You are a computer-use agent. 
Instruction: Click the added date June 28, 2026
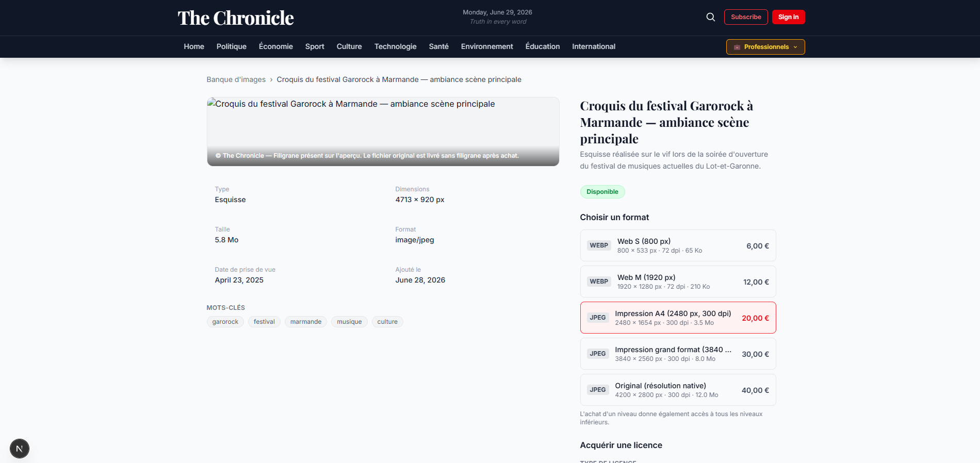tap(420, 280)
